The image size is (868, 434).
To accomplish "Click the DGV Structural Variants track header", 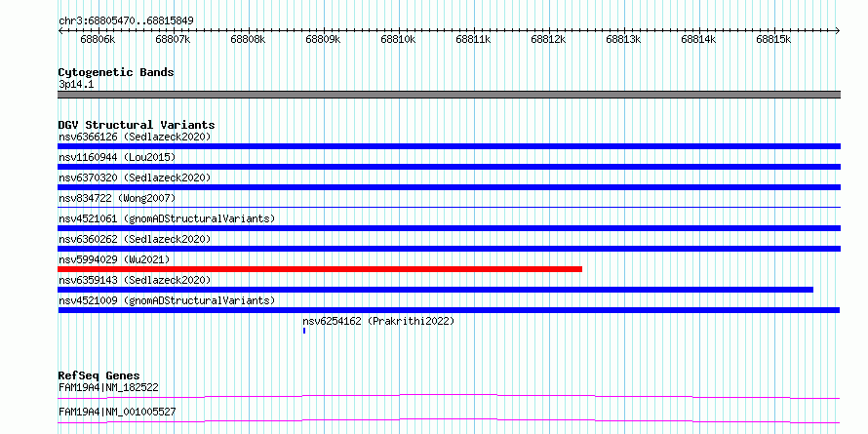I will [137, 125].
